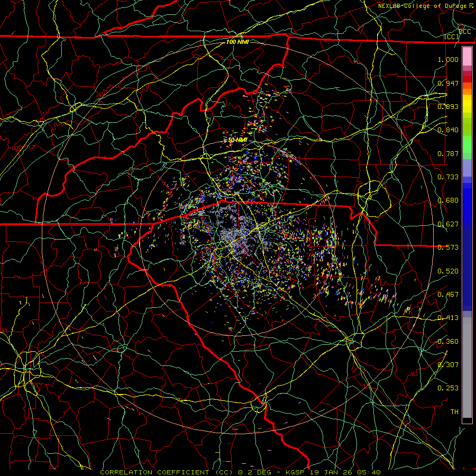
Task: Select the 0.413 scale label
Action: (x=448, y=317)
